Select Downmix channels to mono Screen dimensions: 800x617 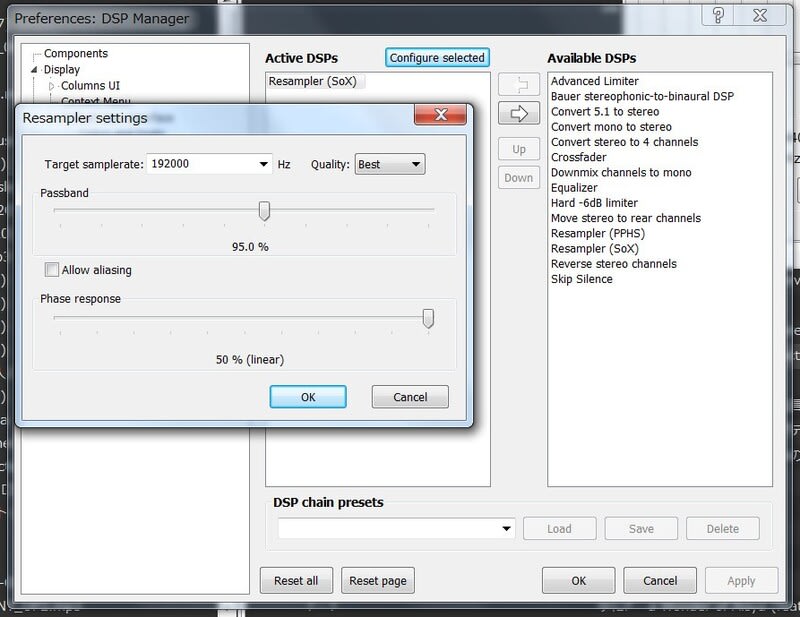point(621,172)
